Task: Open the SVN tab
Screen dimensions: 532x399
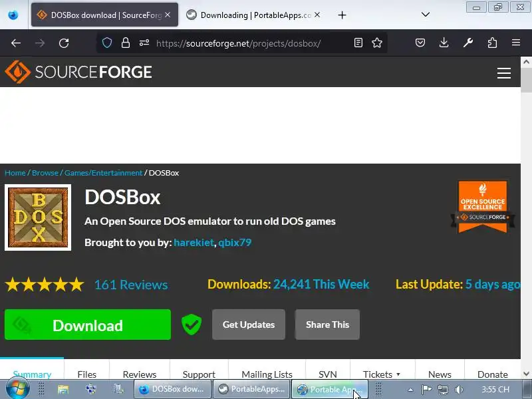Action: pyautogui.click(x=328, y=374)
